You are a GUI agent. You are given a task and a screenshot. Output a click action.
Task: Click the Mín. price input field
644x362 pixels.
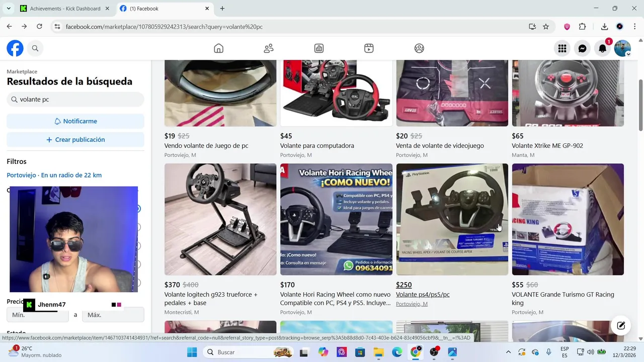click(38, 315)
